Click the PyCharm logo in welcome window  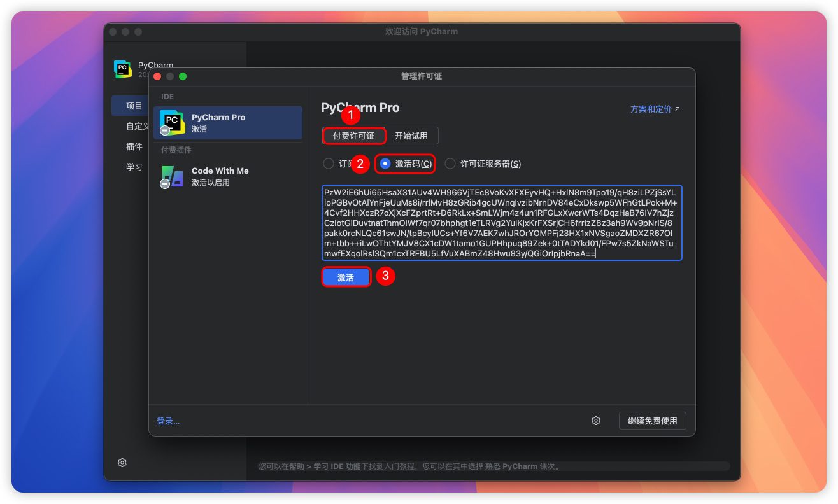pyautogui.click(x=122, y=69)
